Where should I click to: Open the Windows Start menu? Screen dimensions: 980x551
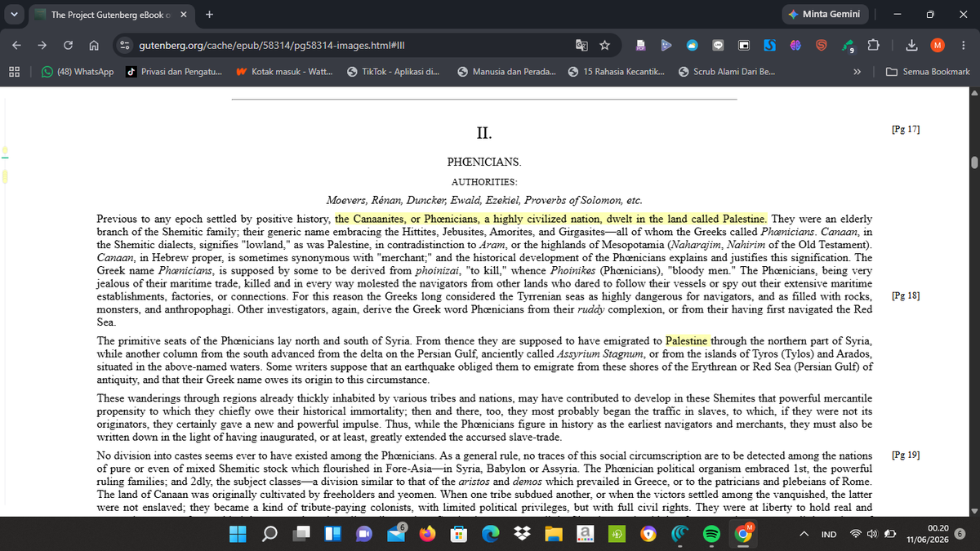pyautogui.click(x=237, y=534)
